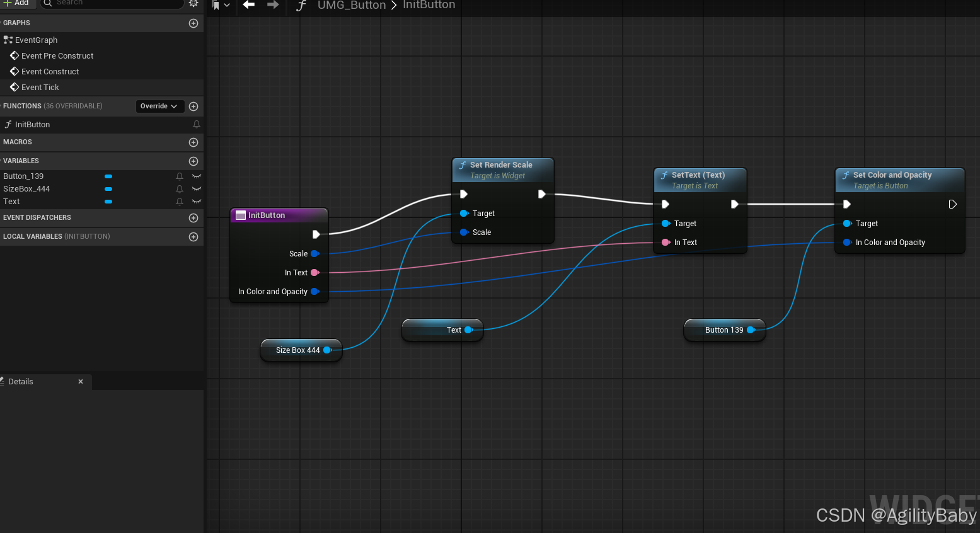Toggle the bell icon for the Text variable
The image size is (980, 533).
pyautogui.click(x=180, y=202)
